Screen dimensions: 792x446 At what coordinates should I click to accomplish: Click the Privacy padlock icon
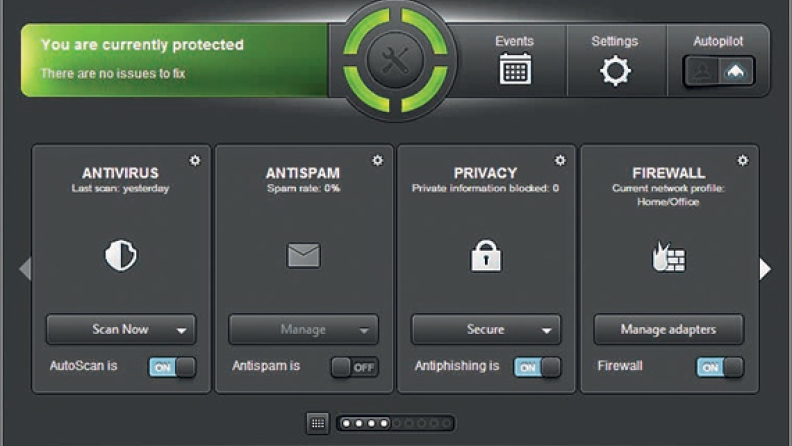click(486, 256)
